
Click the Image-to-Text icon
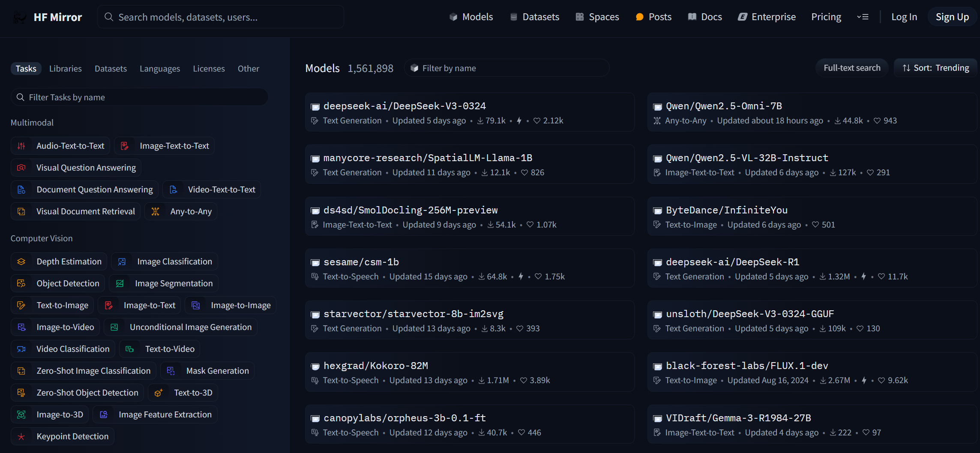point(108,306)
